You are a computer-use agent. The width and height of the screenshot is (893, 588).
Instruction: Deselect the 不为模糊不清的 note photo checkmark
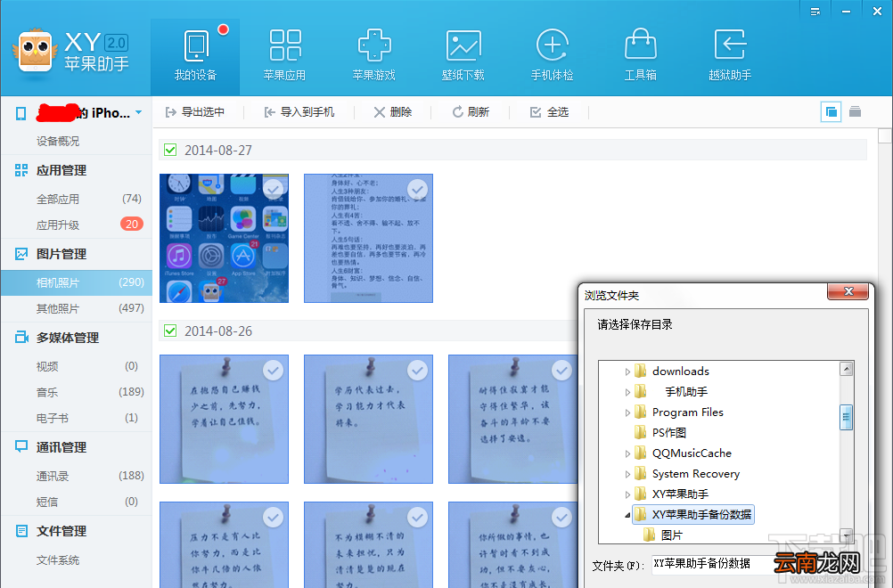(x=417, y=518)
